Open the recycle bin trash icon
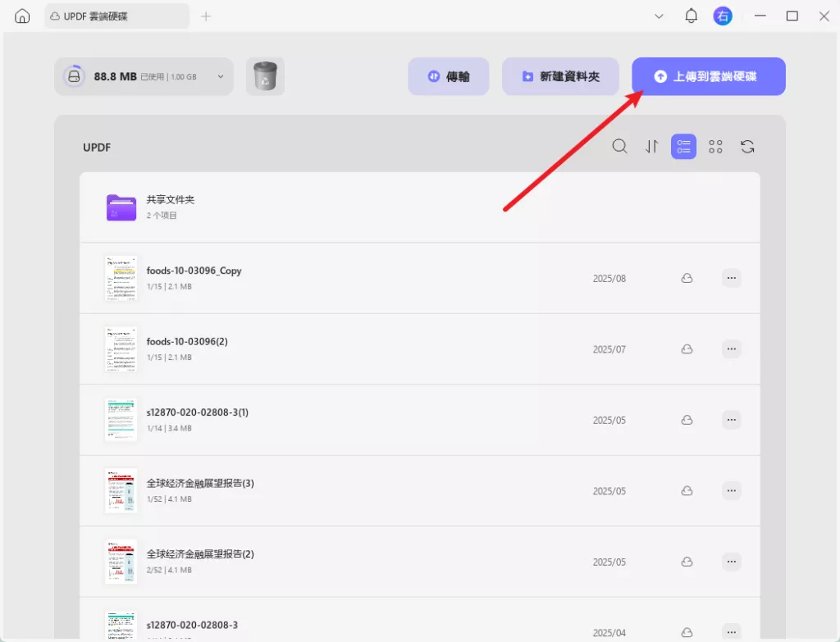840x642 pixels. [x=265, y=76]
